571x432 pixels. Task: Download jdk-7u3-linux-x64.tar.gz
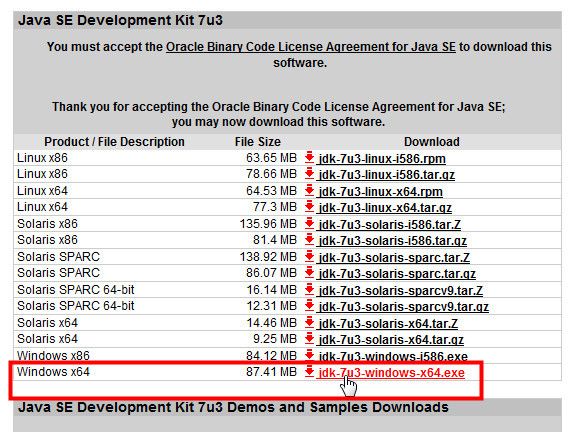[x=385, y=208]
